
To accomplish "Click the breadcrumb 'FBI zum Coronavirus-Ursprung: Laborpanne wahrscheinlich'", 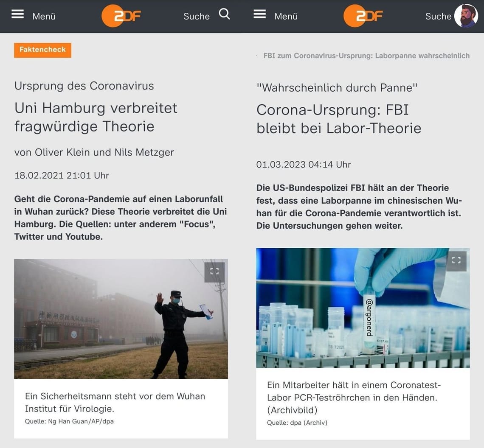I will pyautogui.click(x=366, y=56).
